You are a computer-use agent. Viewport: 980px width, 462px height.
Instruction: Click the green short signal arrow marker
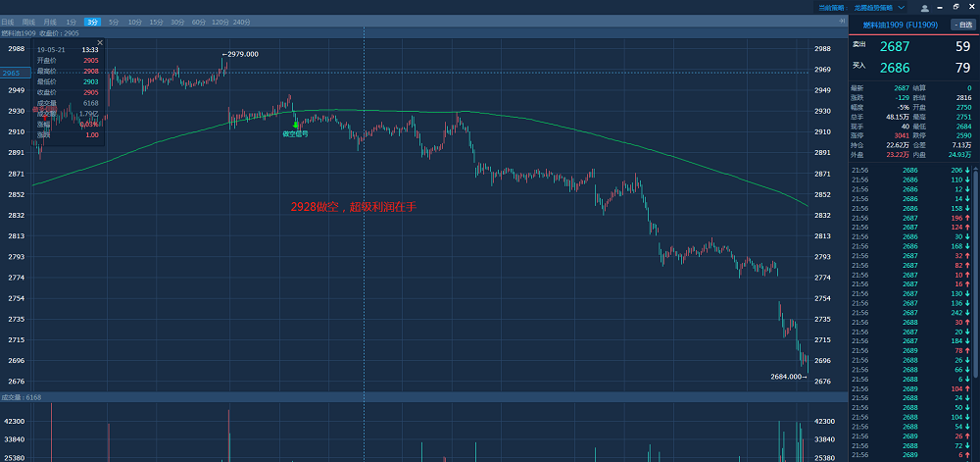click(x=295, y=125)
